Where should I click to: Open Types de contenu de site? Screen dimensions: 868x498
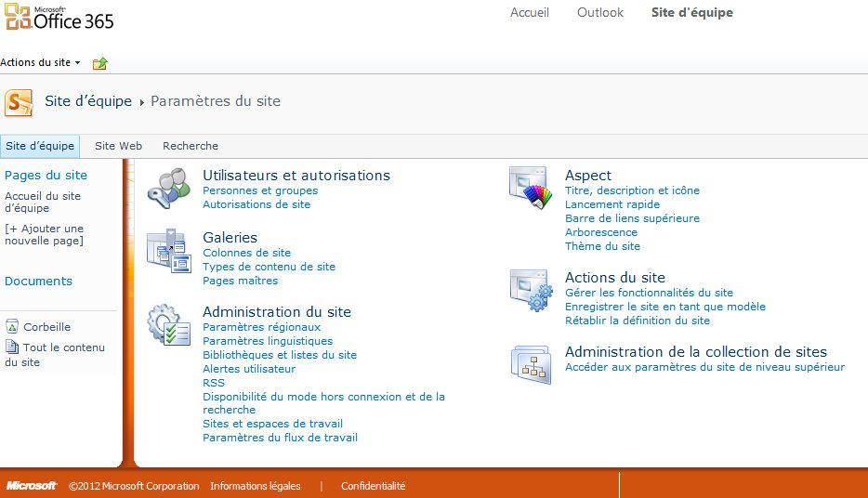(x=269, y=267)
